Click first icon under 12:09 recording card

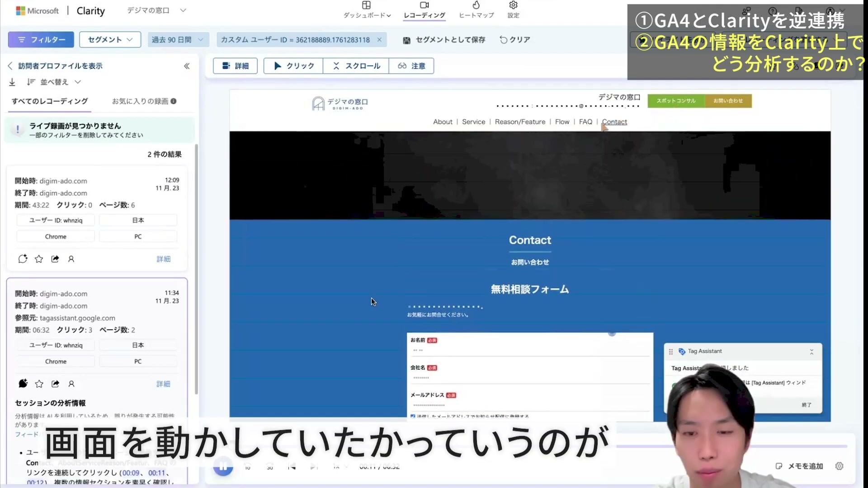pos(23,259)
